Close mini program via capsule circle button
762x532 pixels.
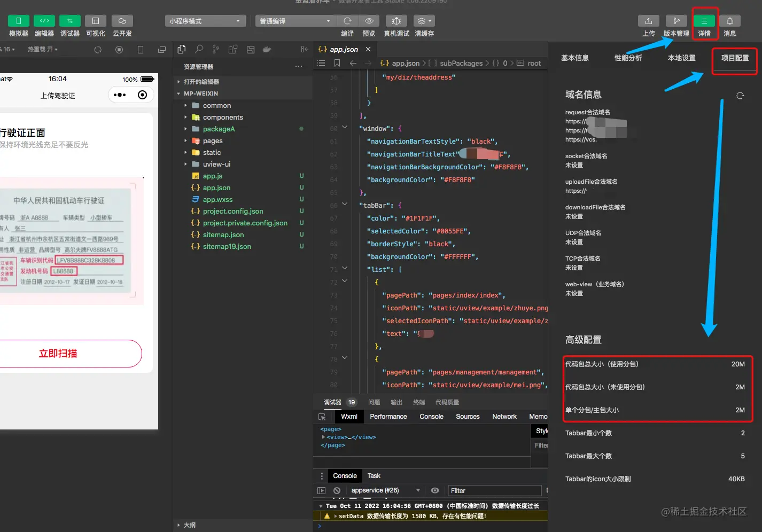pyautogui.click(x=142, y=95)
